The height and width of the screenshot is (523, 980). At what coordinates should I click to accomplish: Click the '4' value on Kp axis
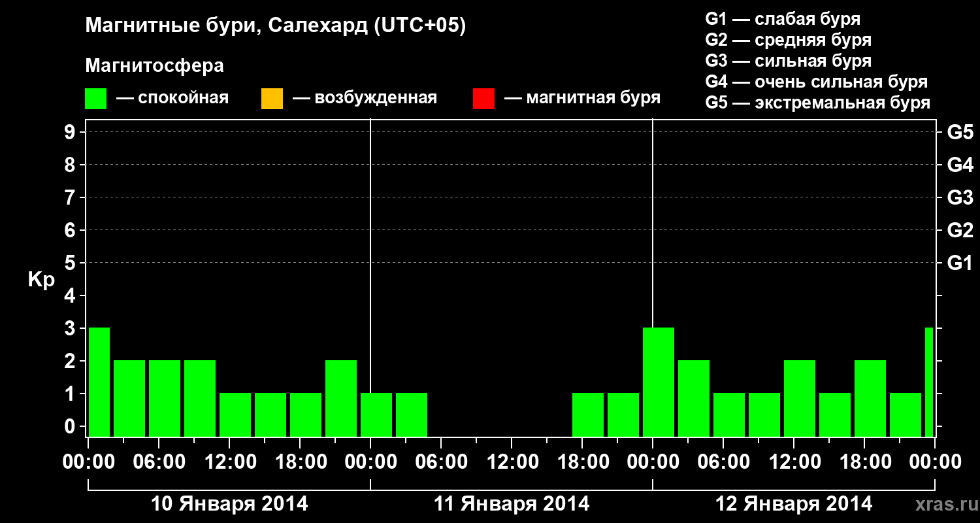tap(71, 295)
